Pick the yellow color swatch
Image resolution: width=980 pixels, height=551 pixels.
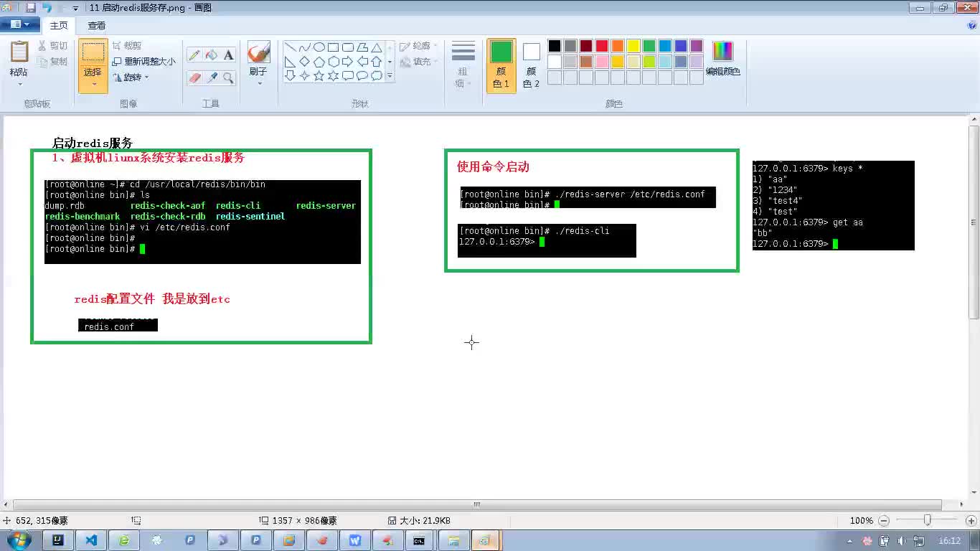click(x=633, y=46)
